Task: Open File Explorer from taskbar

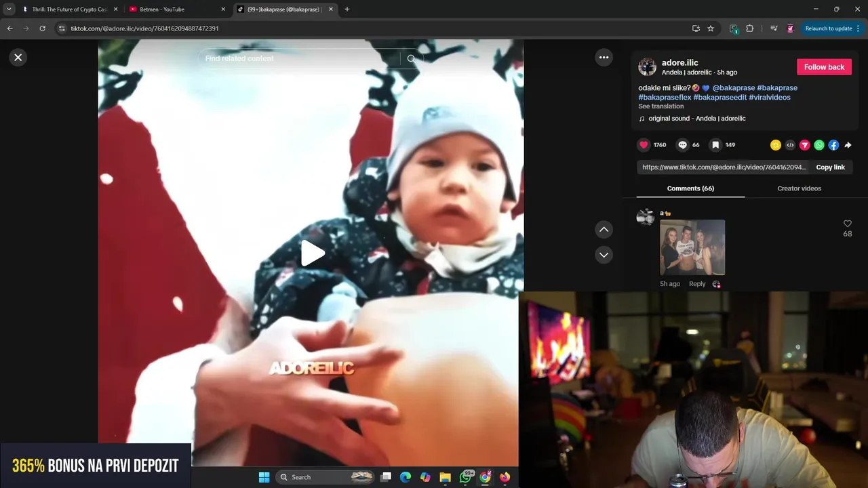Action: [x=445, y=477]
